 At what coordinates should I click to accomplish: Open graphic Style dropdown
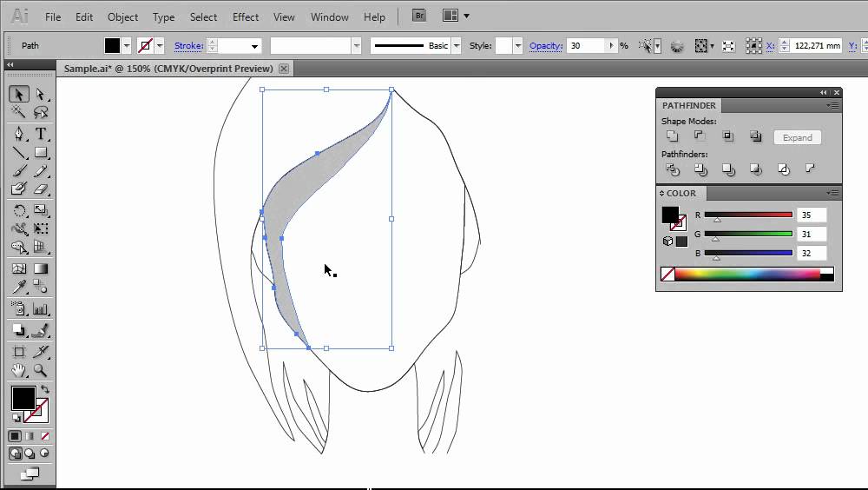517,46
